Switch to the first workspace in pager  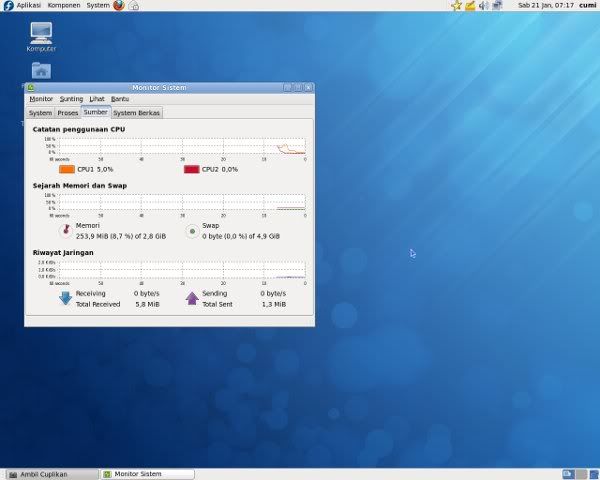[569, 475]
